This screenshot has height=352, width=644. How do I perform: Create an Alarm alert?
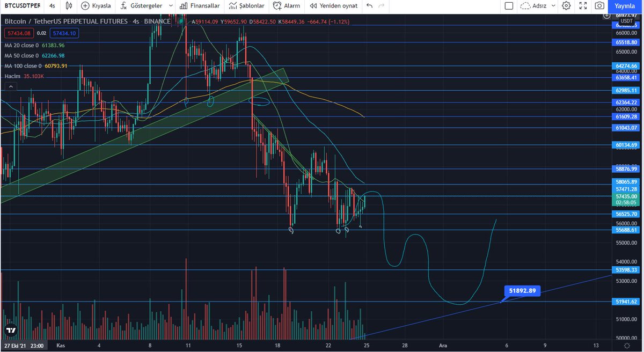pos(286,6)
